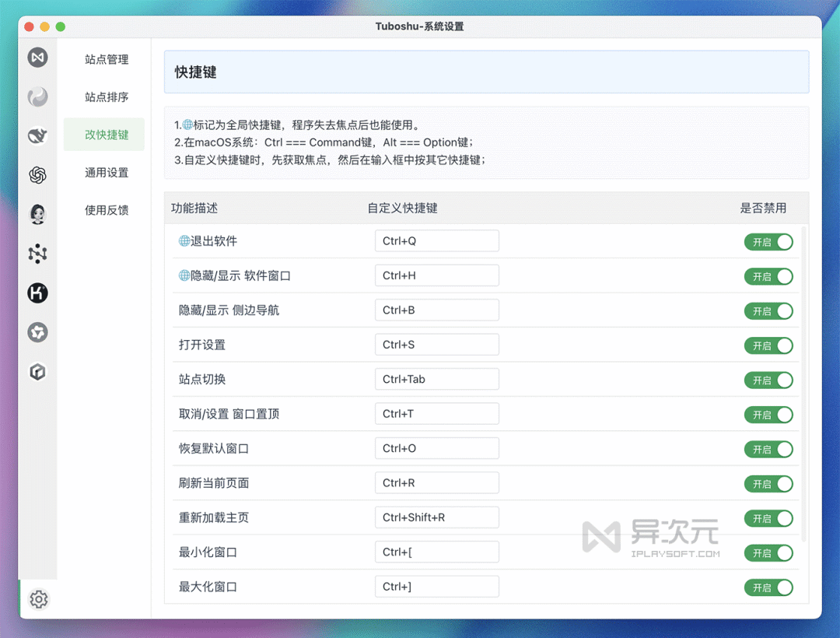Open the node-graph icon in the sidebar
This screenshot has height=638, width=840.
coord(37,254)
